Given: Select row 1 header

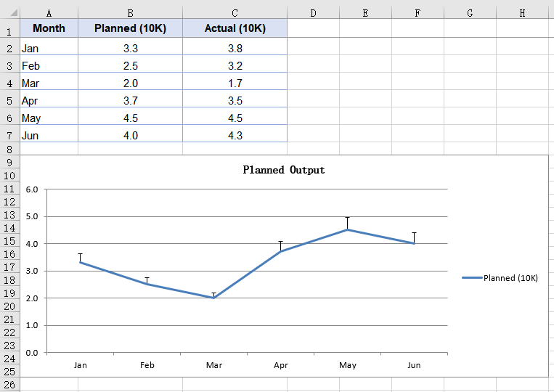Looking at the screenshot, I should tap(9, 28).
